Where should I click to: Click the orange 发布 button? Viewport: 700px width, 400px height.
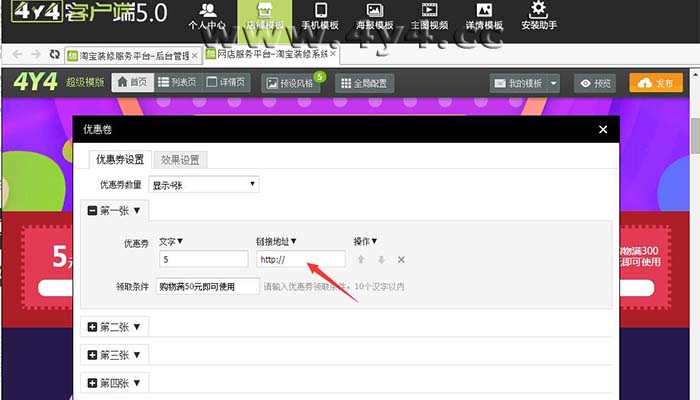click(x=656, y=84)
